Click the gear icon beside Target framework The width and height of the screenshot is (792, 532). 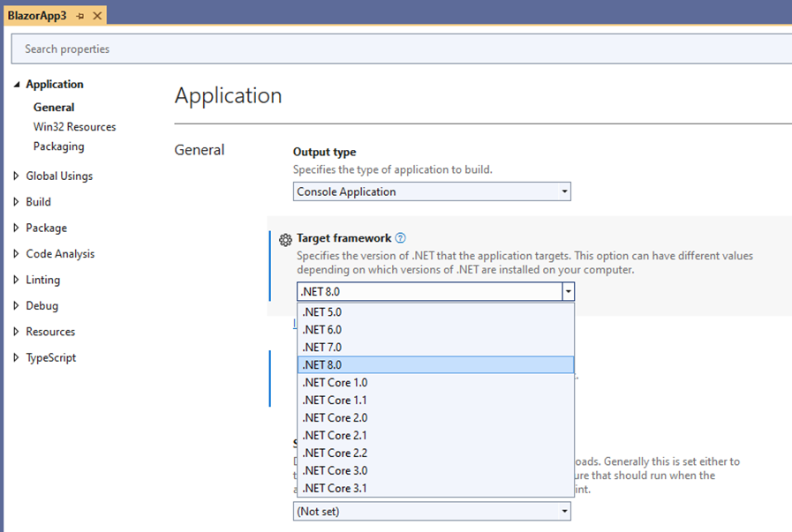pyautogui.click(x=285, y=239)
